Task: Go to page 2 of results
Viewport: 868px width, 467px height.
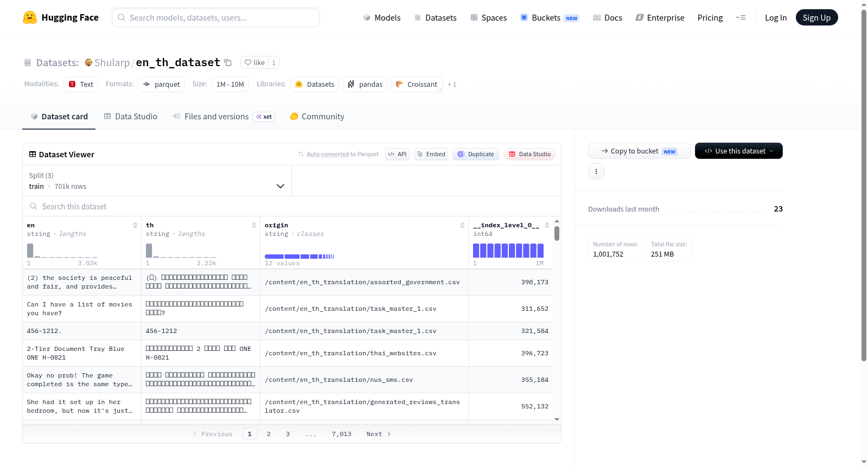Action: pos(269,434)
